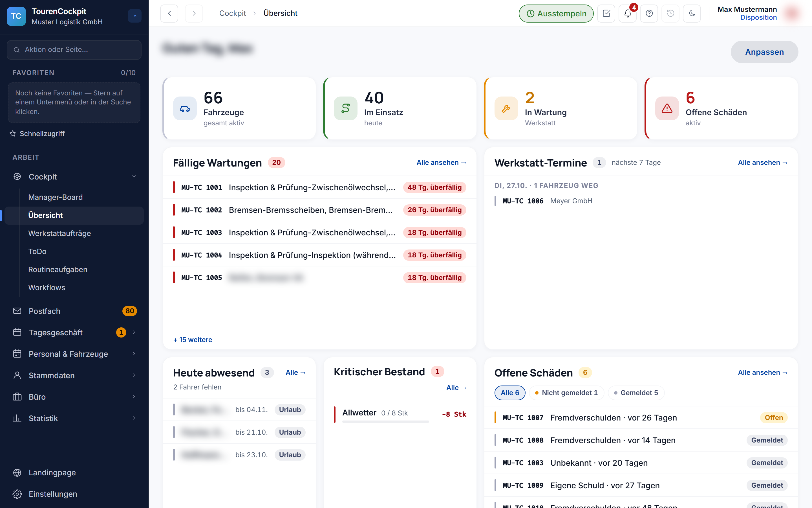The width and height of the screenshot is (812, 508).
Task: Click the Fahrzeuge car icon card
Action: click(x=185, y=109)
